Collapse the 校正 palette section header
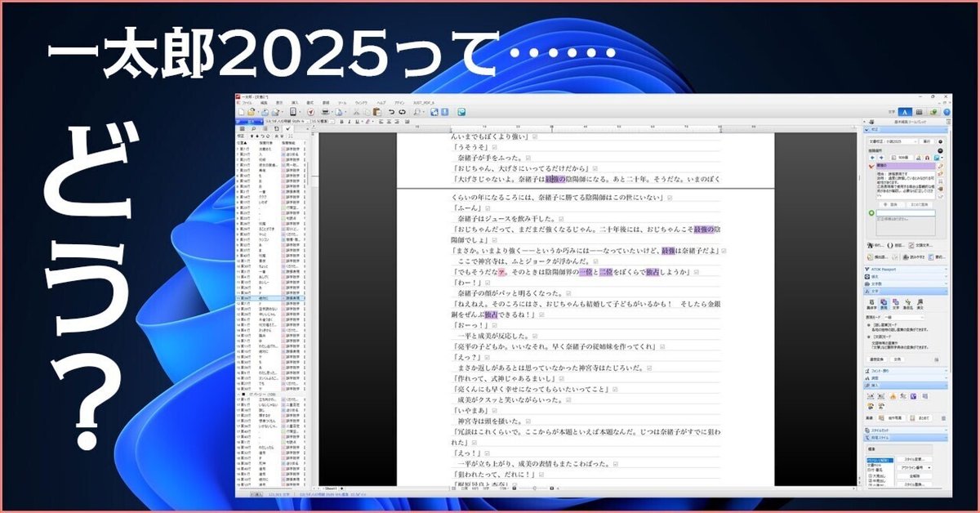This screenshot has width=980, height=513. [x=906, y=129]
